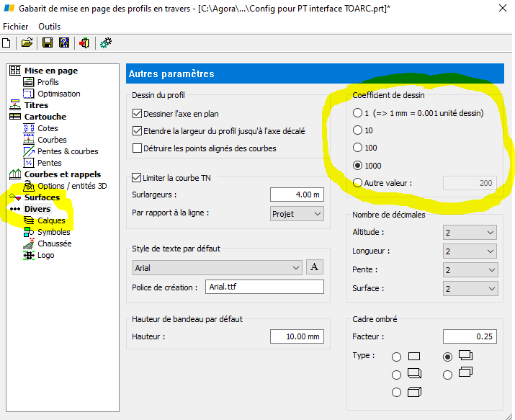The image size is (515, 420).
Task: Click the New file toolbar icon
Action: coord(6,43)
